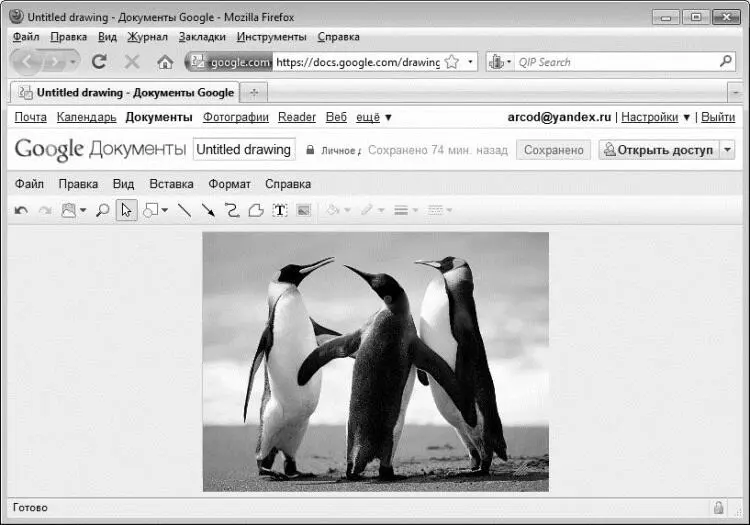Open Firefox Закладки menu
The height and width of the screenshot is (525, 750).
tap(202, 37)
